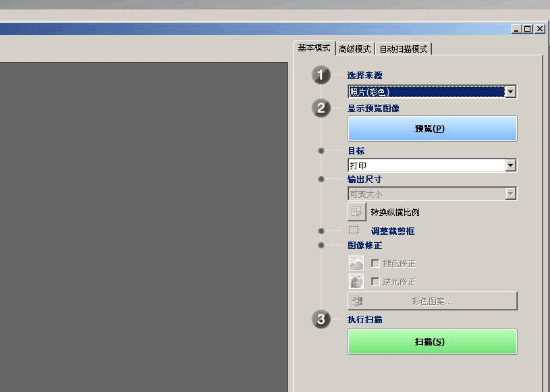Select the 基本模式 tab
The image size is (550, 392).
tap(314, 48)
